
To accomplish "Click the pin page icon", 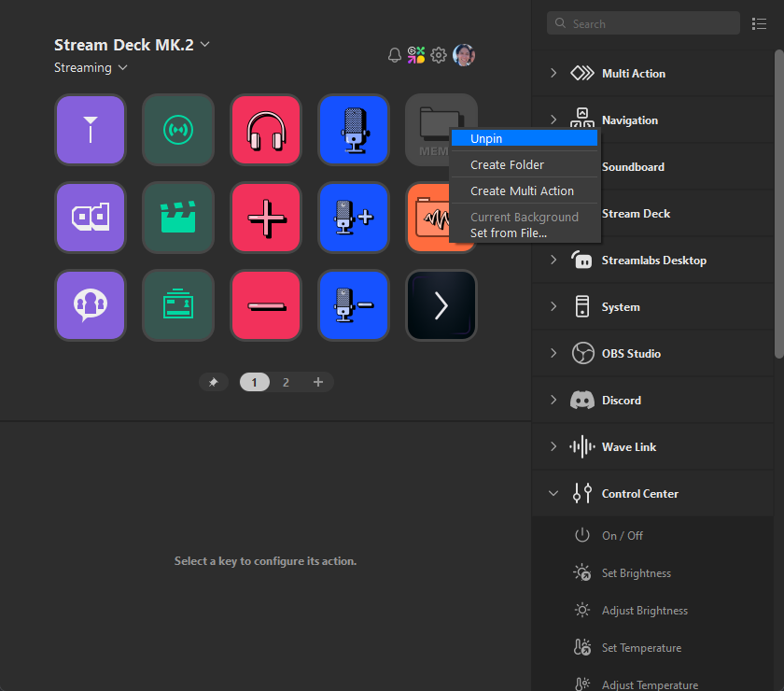I will pos(214,382).
